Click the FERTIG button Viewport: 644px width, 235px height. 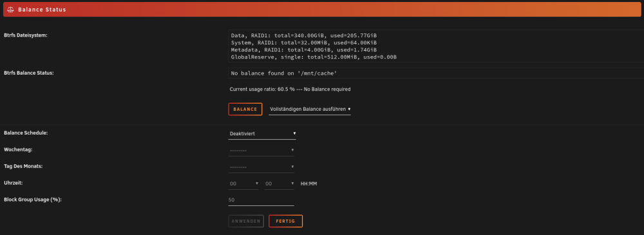[285, 221]
